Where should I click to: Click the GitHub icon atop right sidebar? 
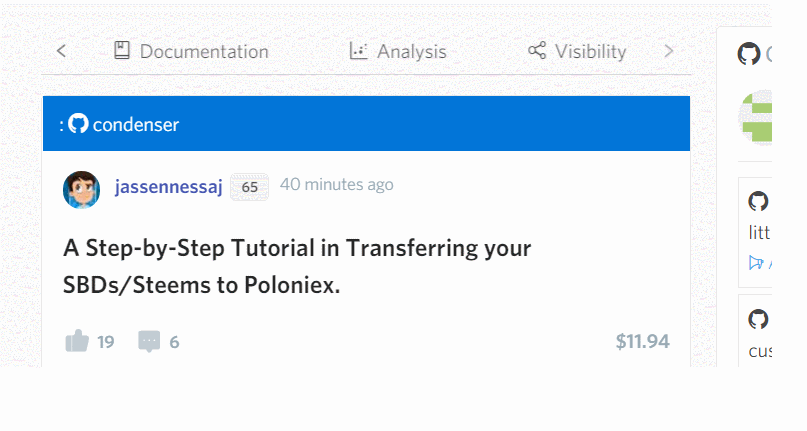tap(748, 54)
